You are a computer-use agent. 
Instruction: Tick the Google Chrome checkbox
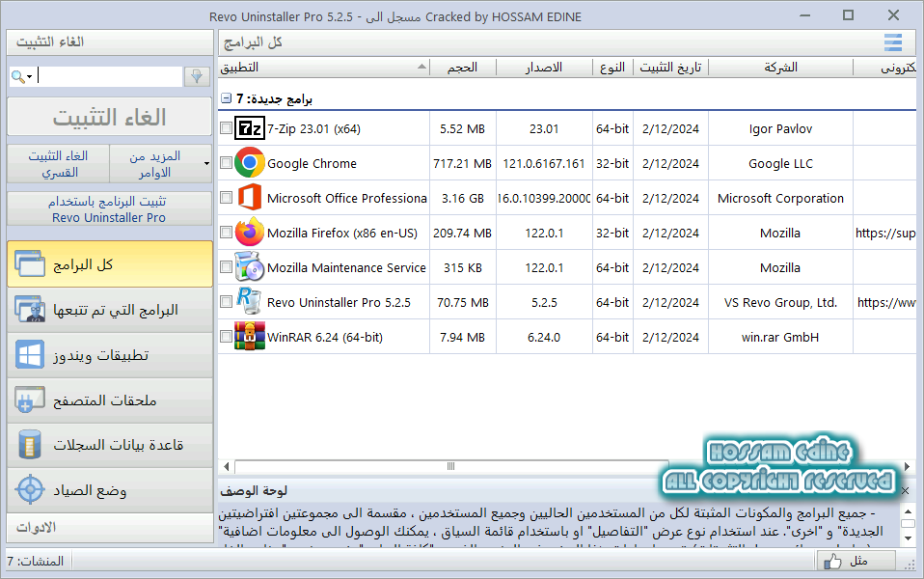coord(227,163)
